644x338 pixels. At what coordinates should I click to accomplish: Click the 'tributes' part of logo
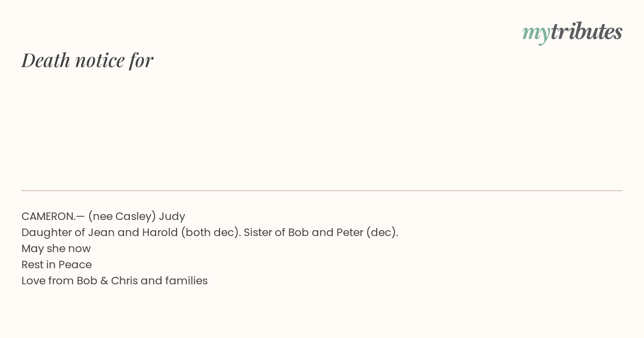[x=587, y=31]
